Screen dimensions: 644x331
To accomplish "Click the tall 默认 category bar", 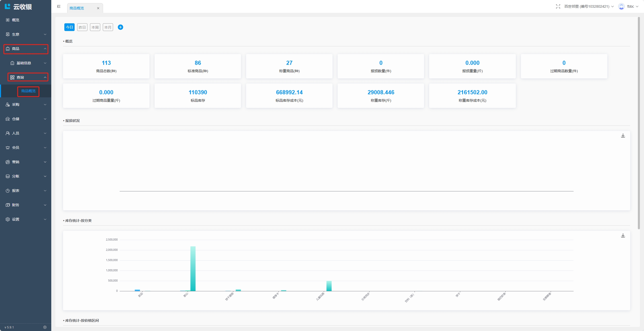I will pyautogui.click(x=193, y=268).
